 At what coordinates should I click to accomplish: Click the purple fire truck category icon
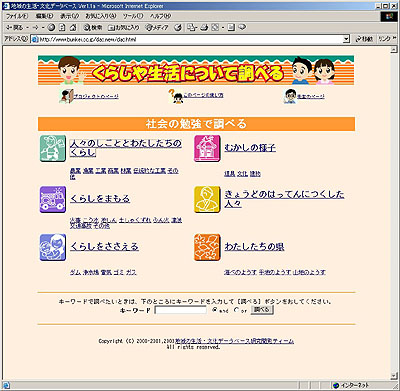pos(53,199)
